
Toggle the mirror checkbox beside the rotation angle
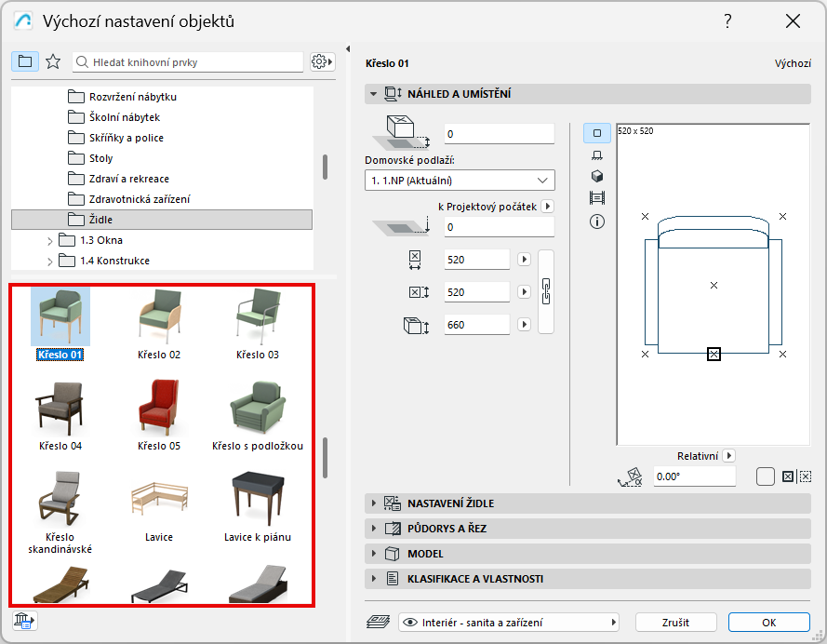765,476
